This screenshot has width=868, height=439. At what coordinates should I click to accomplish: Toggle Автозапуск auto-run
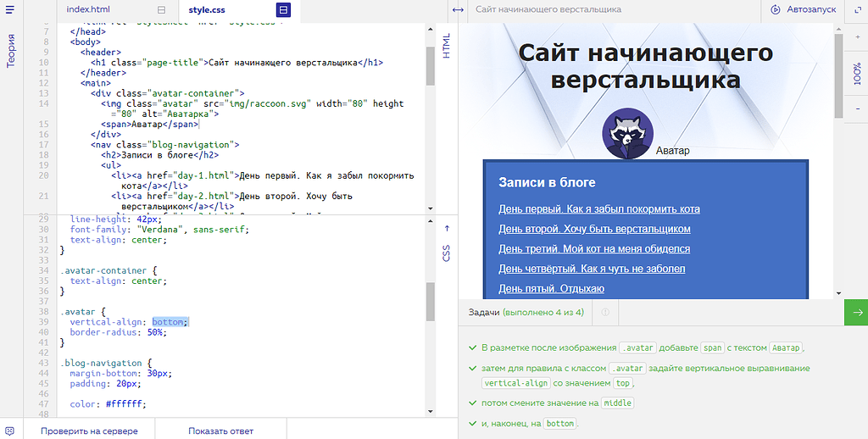click(x=803, y=9)
